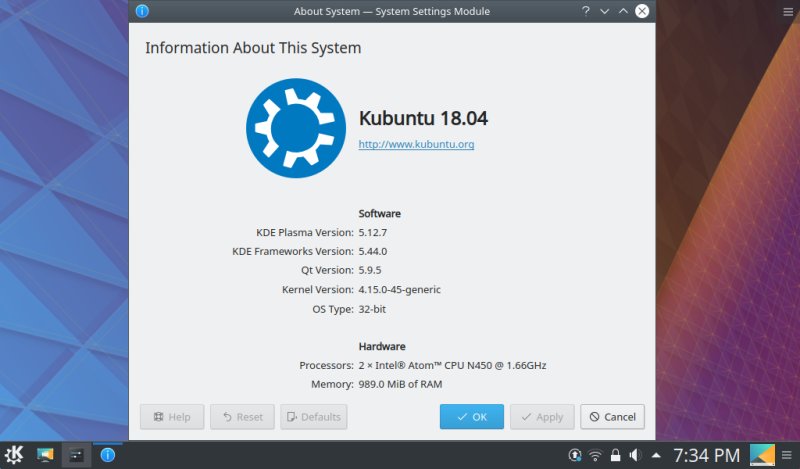Click the desktop pager thumbnail in panel
The image size is (800, 469).
point(762,455)
